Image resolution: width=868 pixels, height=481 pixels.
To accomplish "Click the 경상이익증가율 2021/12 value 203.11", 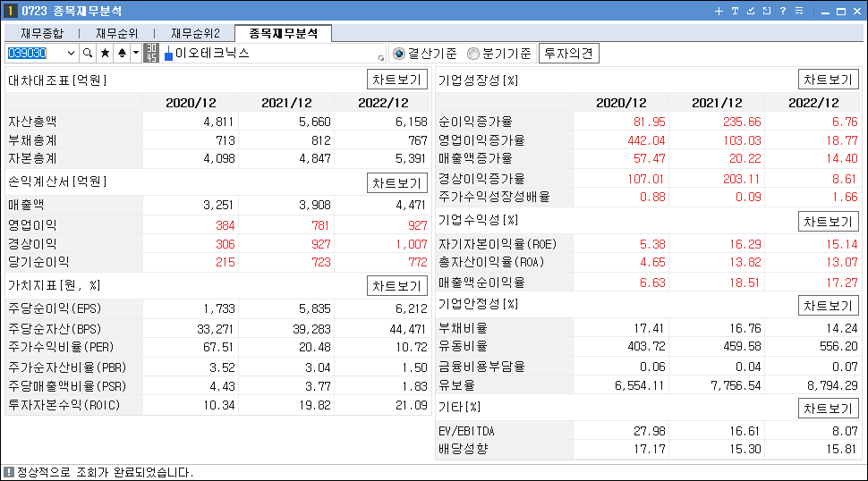I will (741, 179).
